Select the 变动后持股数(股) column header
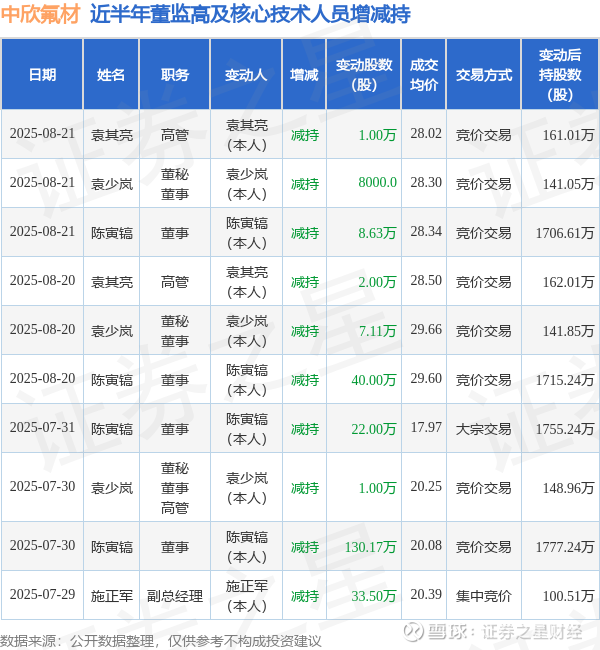The height and width of the screenshot is (650, 600). tap(560, 75)
